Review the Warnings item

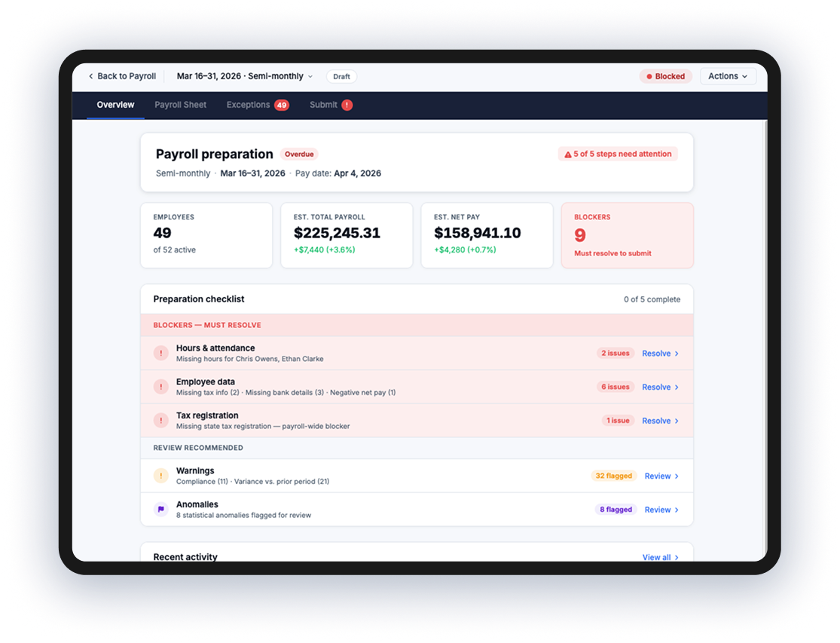click(x=661, y=476)
